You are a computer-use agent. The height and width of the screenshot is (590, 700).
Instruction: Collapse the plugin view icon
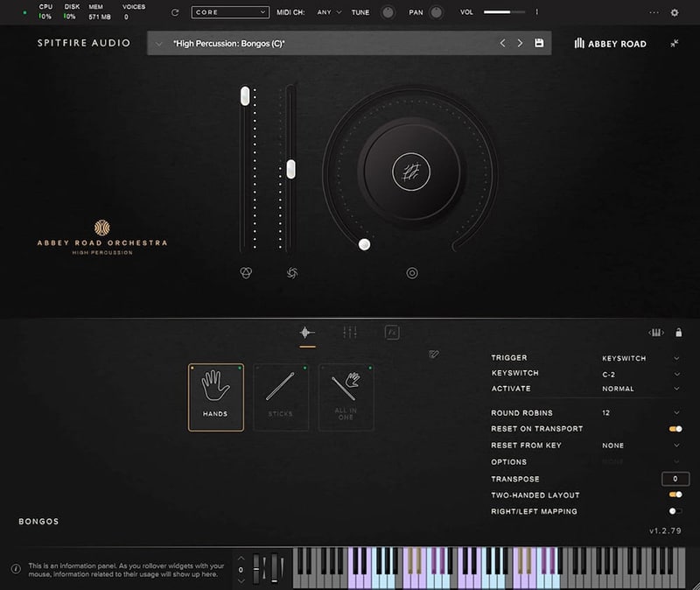(674, 43)
